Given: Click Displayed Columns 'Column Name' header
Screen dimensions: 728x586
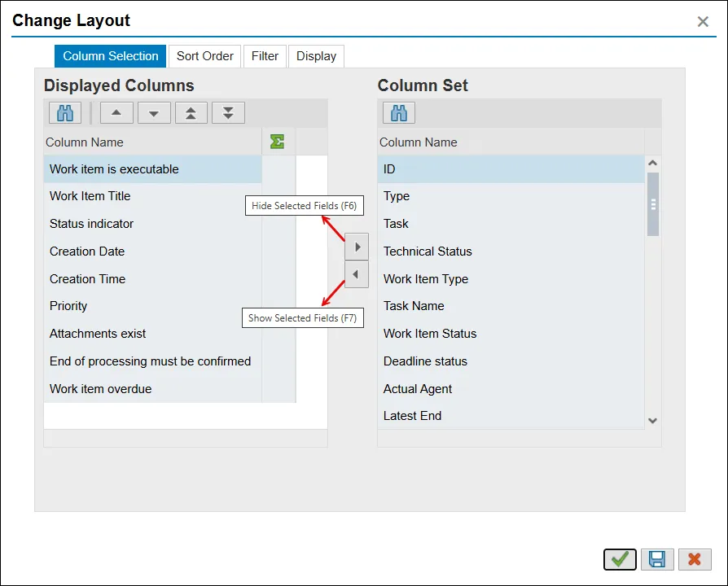Looking at the screenshot, I should point(153,142).
